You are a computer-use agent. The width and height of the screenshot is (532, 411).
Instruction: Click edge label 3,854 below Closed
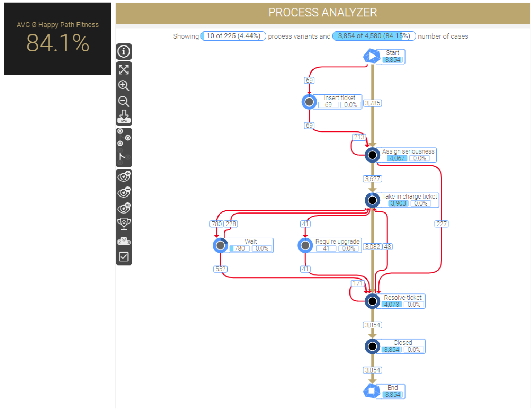(373, 370)
